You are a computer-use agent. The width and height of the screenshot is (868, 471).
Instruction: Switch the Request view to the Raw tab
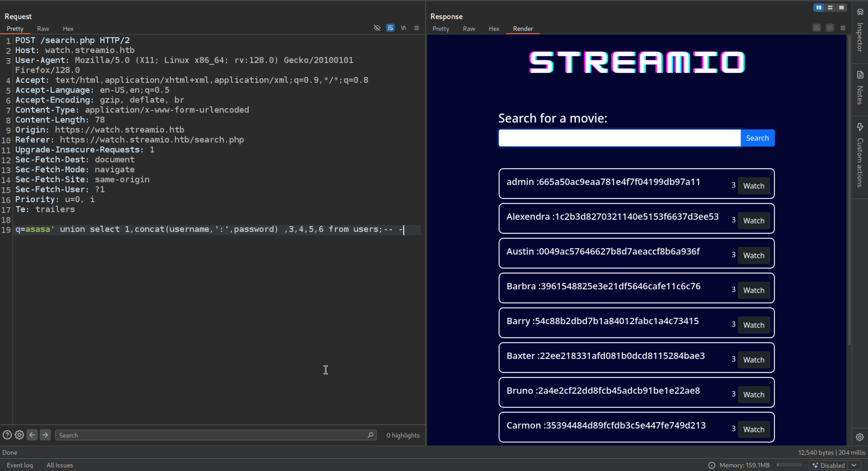[x=43, y=29]
